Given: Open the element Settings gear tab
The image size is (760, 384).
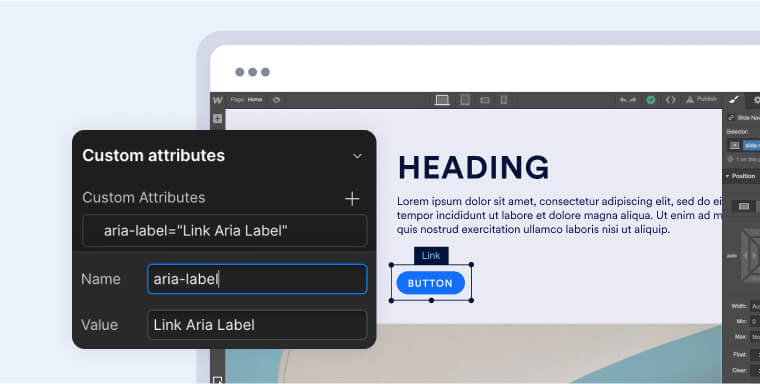Looking at the screenshot, I should point(756,100).
